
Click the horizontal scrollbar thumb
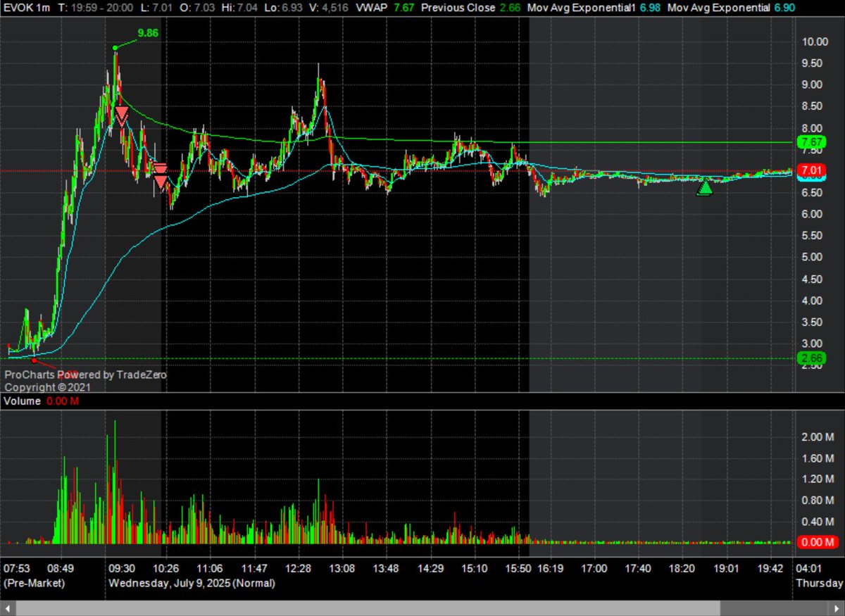pos(368,609)
